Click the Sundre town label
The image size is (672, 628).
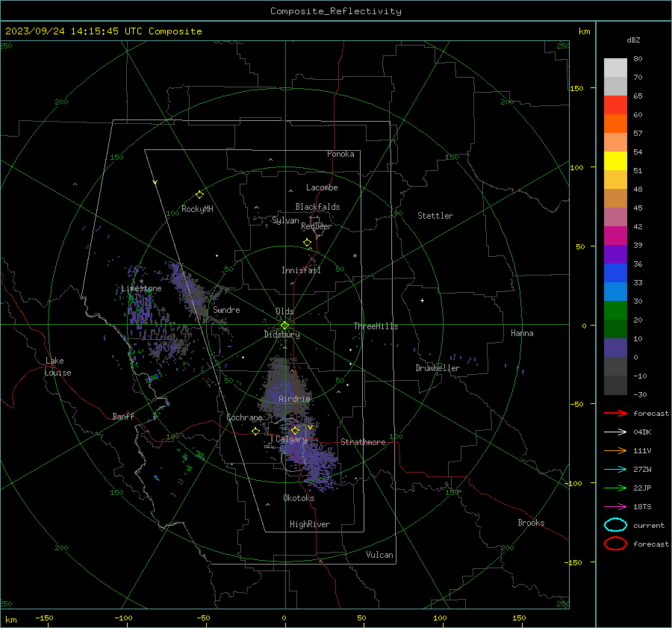[x=226, y=309]
